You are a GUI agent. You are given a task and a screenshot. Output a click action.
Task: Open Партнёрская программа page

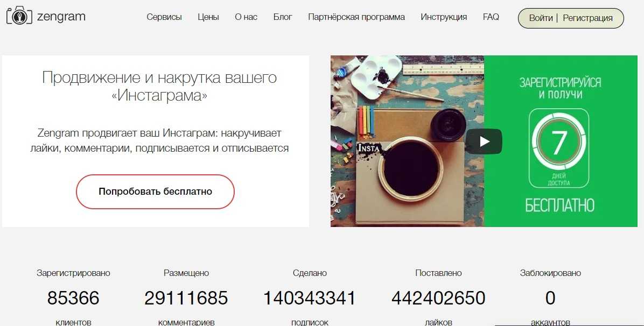point(356,17)
